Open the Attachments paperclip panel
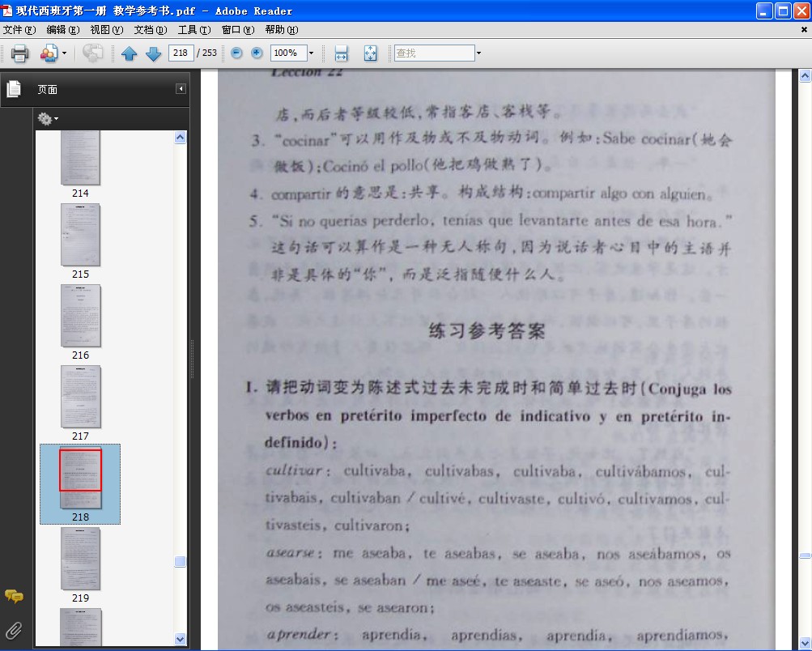 click(x=14, y=630)
